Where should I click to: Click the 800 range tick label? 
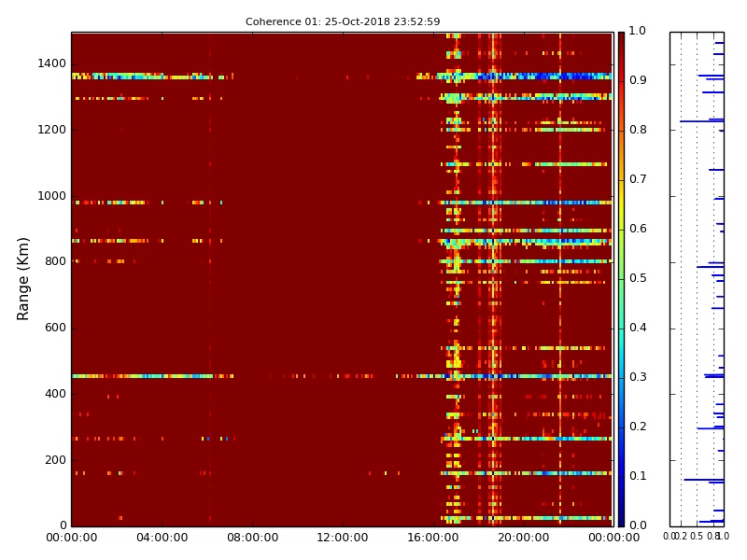(x=55, y=261)
